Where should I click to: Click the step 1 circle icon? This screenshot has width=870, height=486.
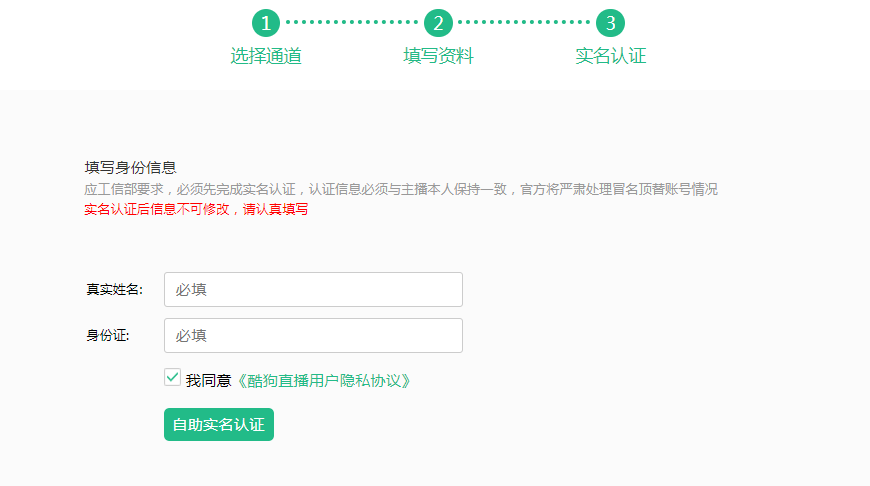pyautogui.click(x=266, y=23)
